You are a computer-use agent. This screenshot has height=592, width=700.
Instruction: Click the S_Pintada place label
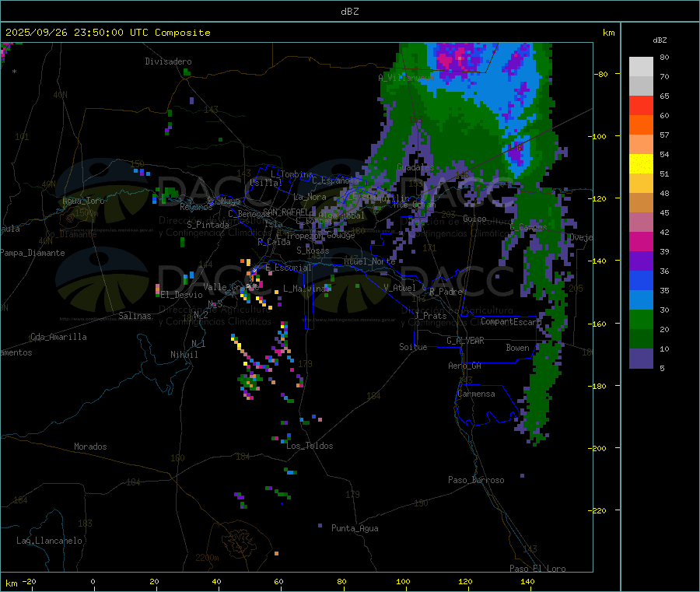pyautogui.click(x=208, y=225)
